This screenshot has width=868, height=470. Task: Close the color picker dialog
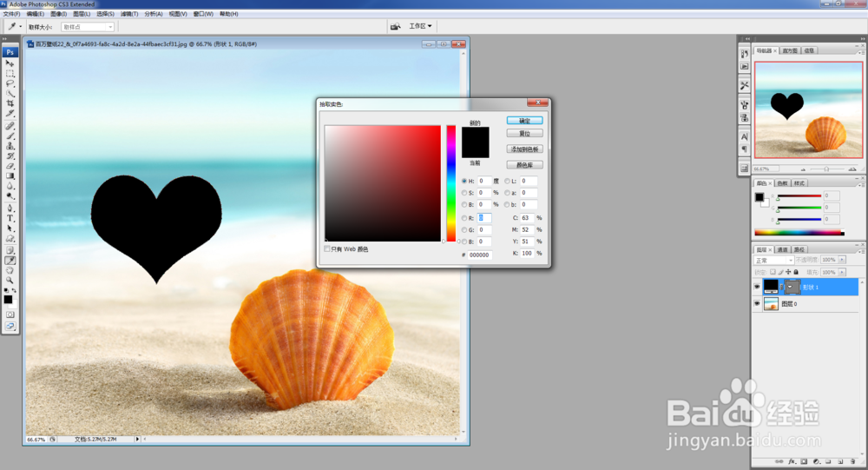tap(537, 103)
